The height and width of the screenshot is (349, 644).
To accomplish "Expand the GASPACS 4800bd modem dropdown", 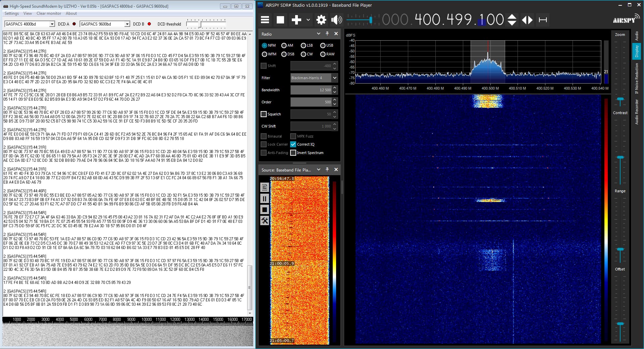I will [x=52, y=24].
